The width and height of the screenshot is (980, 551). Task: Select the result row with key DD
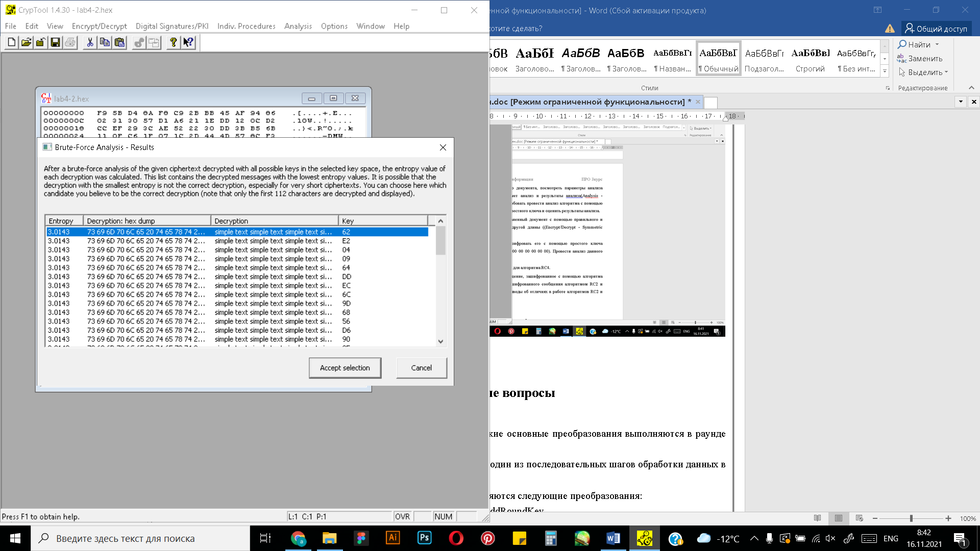coord(237,277)
